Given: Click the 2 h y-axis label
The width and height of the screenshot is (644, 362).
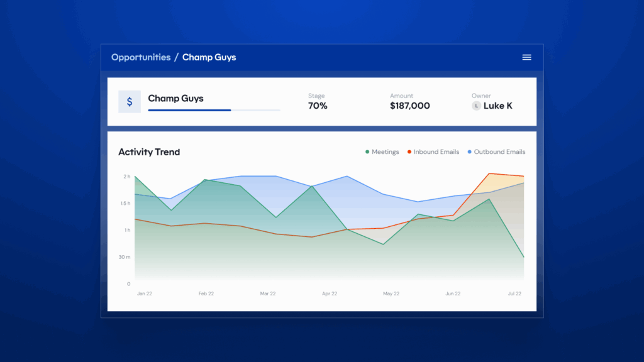Looking at the screenshot, I should point(127,177).
